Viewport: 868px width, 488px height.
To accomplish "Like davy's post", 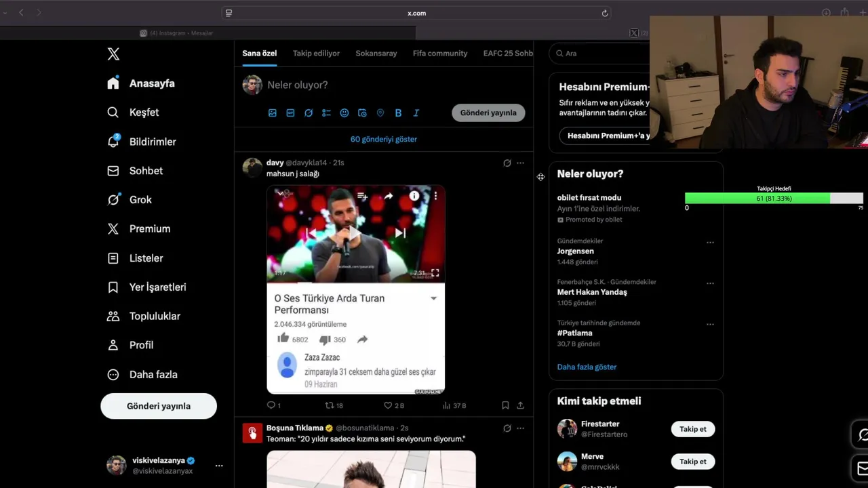I will [393, 405].
